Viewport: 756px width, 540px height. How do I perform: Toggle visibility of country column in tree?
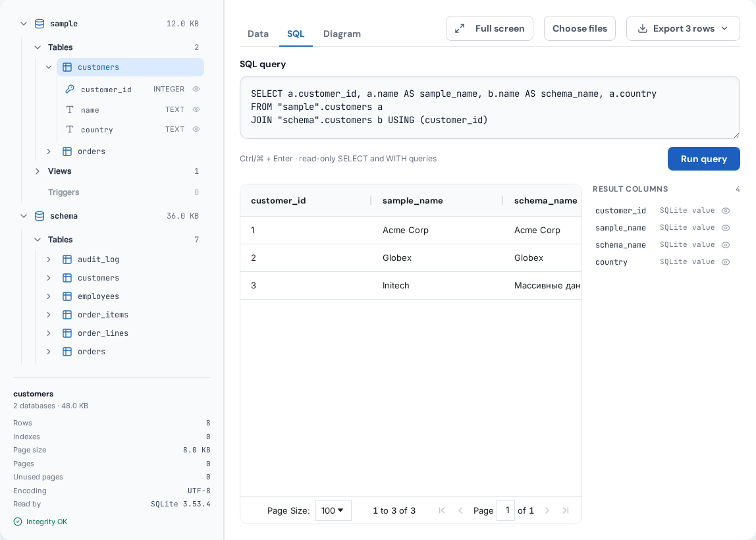[196, 129]
